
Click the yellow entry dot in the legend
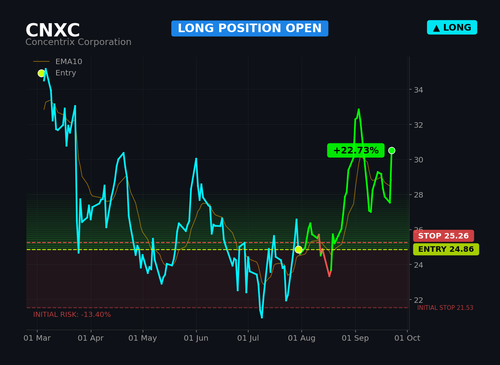tap(41, 73)
